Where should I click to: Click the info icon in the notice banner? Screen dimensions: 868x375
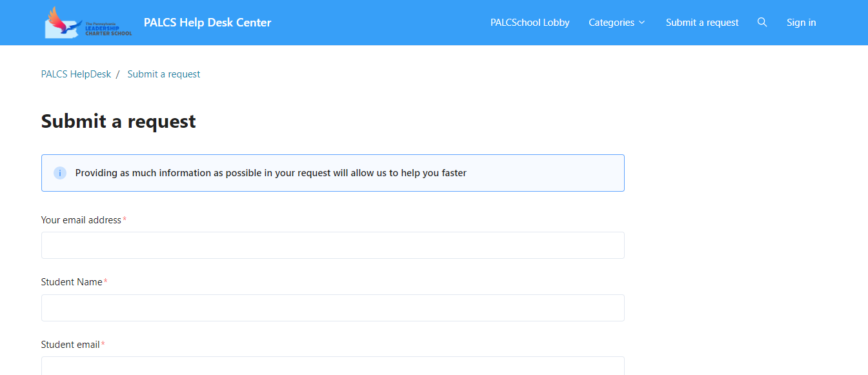pos(60,173)
